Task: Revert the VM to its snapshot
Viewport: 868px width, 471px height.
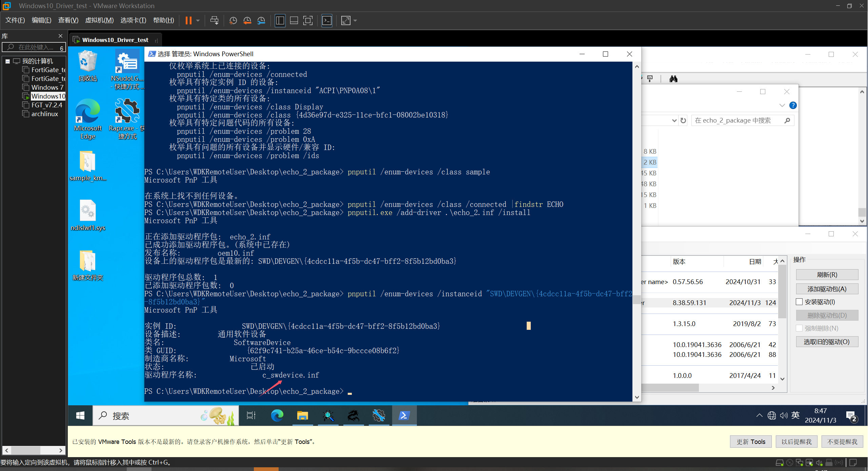Action: coord(247,20)
